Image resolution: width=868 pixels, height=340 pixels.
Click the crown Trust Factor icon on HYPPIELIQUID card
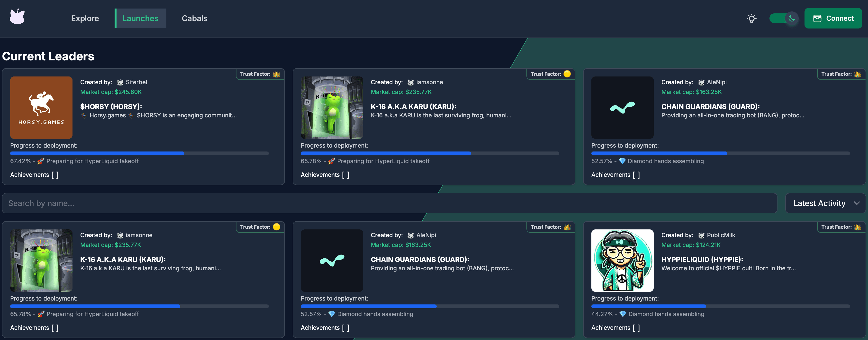(858, 227)
